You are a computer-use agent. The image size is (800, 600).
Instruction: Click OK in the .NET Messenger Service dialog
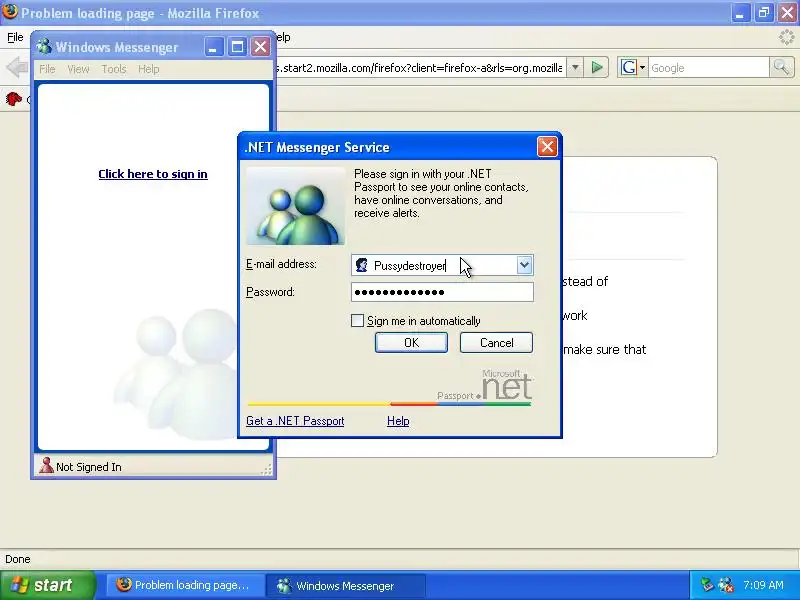(411, 342)
